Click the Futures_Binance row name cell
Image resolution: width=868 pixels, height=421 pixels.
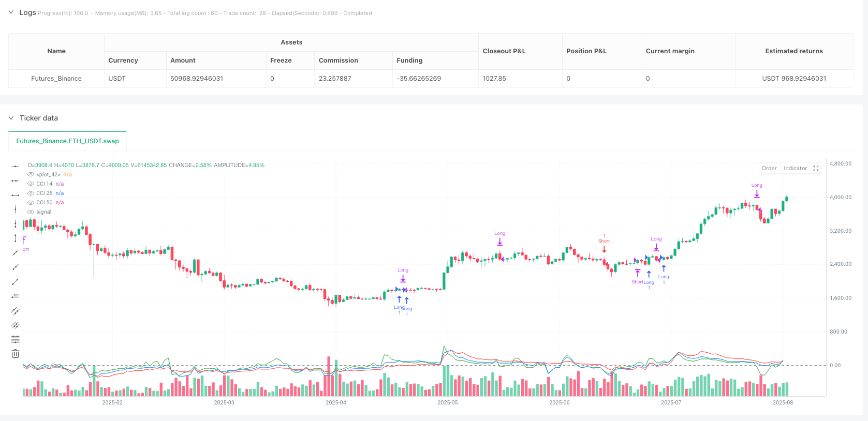[56, 79]
